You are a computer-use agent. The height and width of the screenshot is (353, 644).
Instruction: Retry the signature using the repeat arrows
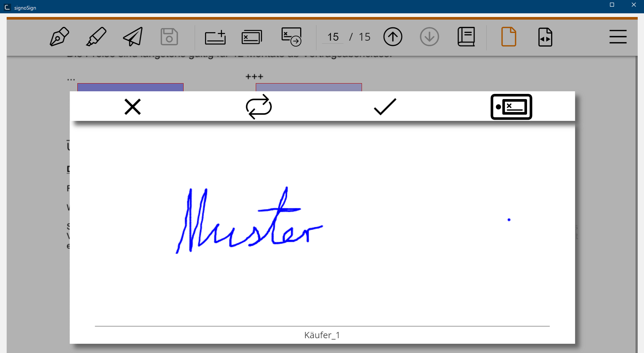tap(259, 107)
